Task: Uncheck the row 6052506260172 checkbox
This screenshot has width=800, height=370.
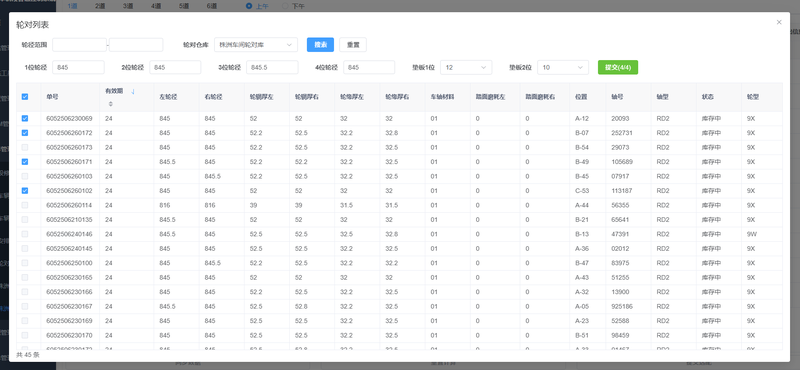Action: point(25,133)
